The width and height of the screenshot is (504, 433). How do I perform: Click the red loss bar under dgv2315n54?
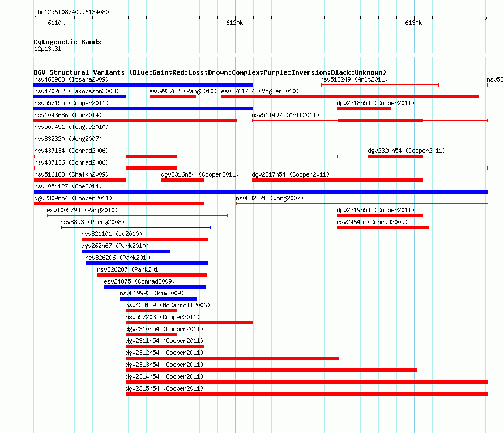pyautogui.click(x=307, y=394)
